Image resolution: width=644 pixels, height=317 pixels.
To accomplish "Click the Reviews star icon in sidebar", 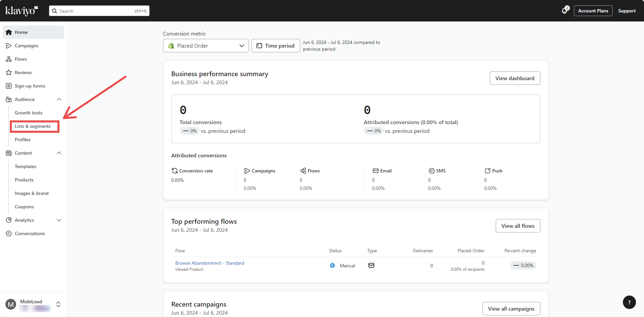I will coord(9,72).
